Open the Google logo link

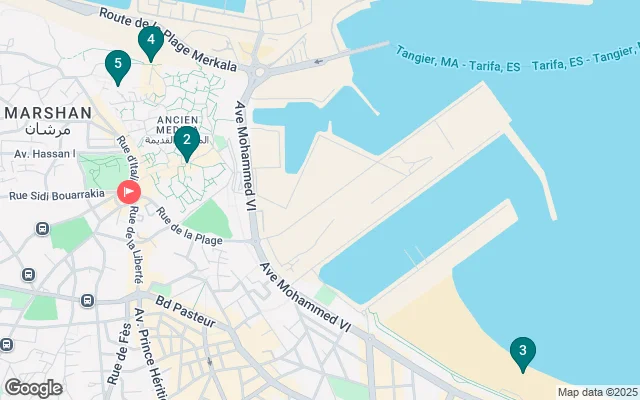pyautogui.click(x=33, y=388)
